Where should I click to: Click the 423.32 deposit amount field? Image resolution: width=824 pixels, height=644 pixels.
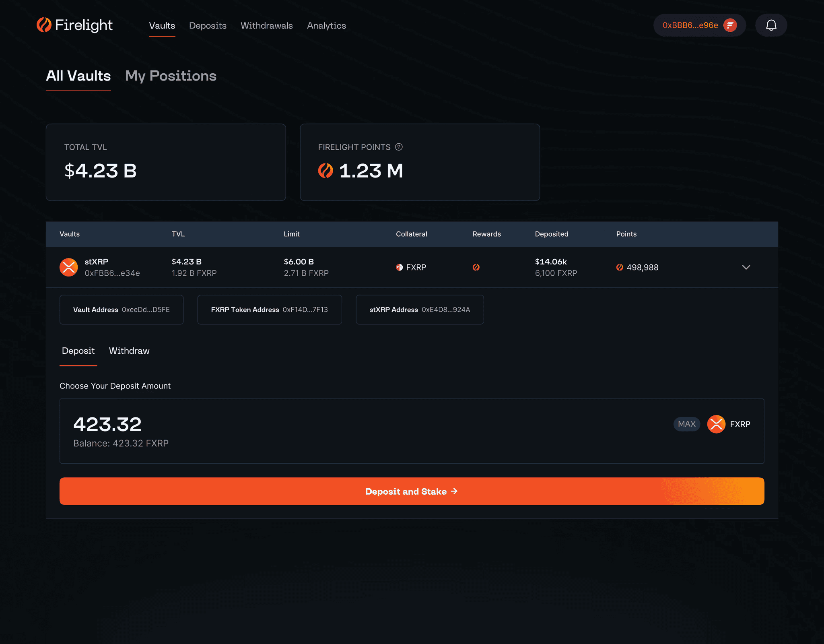107,424
